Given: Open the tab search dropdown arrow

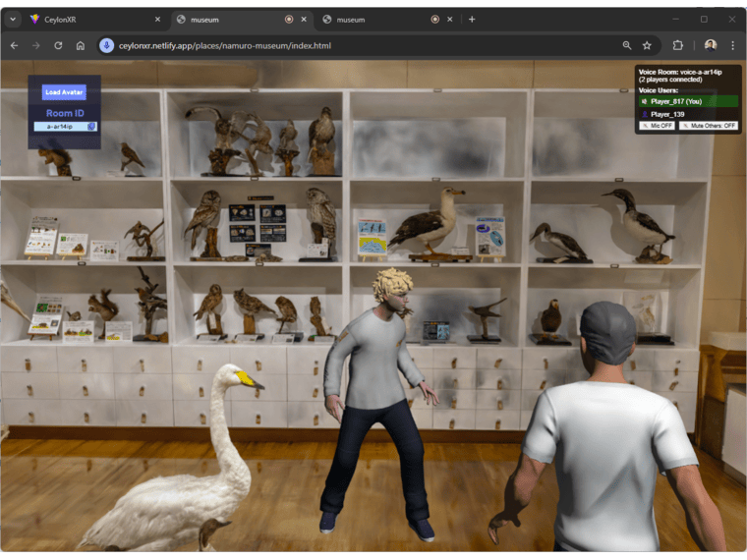Looking at the screenshot, I should [x=14, y=19].
